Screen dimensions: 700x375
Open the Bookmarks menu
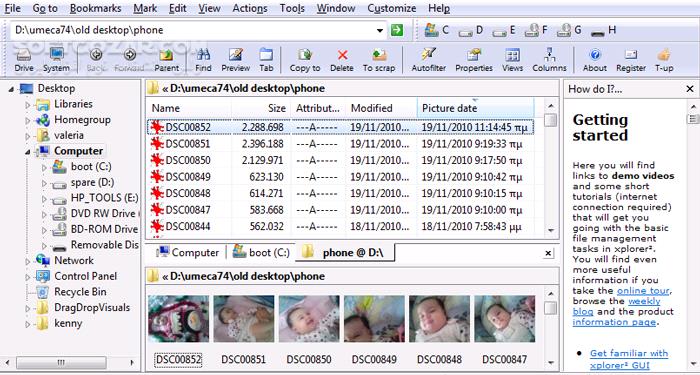[96, 8]
